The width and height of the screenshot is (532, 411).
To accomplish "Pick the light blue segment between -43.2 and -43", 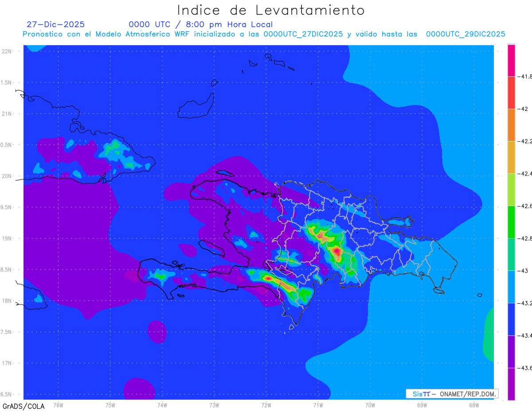I will [511, 287].
